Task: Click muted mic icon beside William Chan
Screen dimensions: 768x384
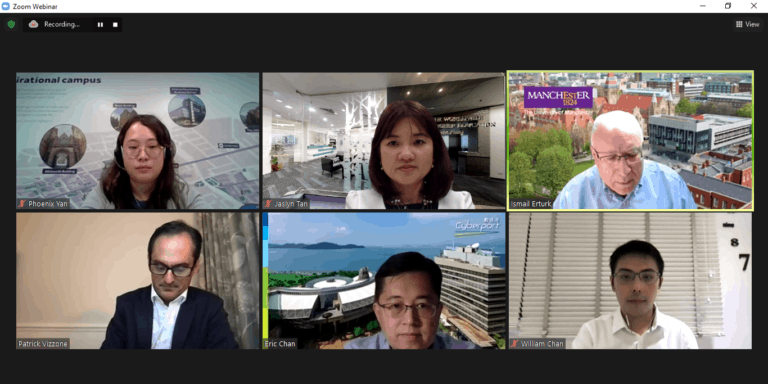Action: [x=515, y=344]
